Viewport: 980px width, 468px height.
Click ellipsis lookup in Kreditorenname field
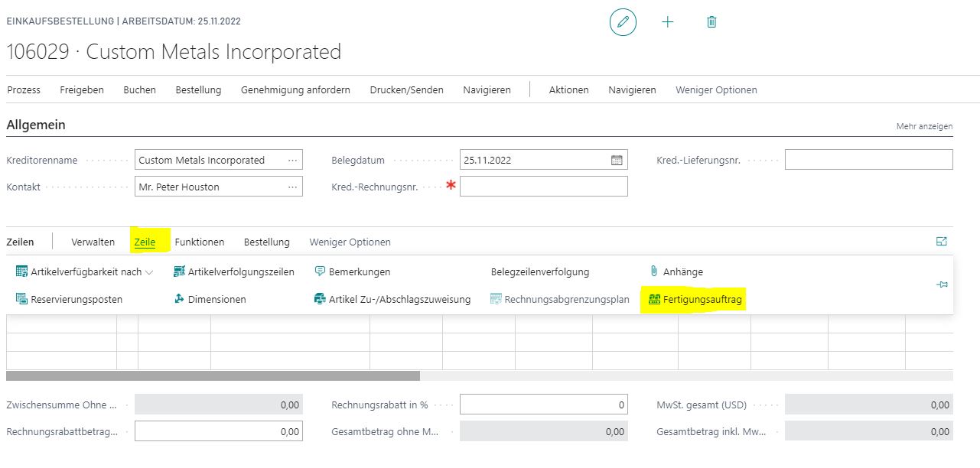click(x=292, y=160)
